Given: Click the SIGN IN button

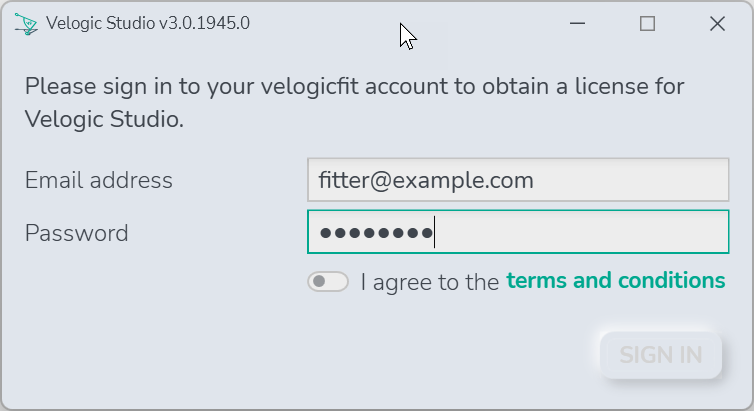Looking at the screenshot, I should 661,355.
